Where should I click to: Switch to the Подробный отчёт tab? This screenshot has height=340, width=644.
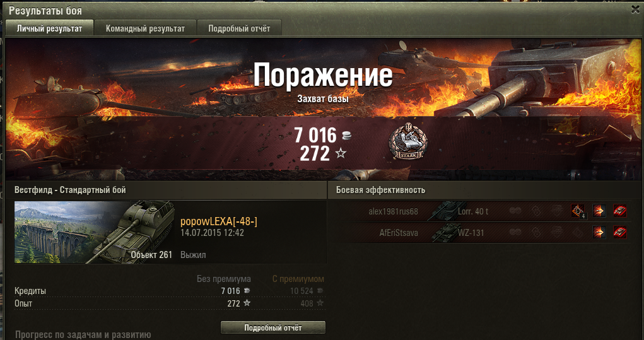(x=239, y=28)
